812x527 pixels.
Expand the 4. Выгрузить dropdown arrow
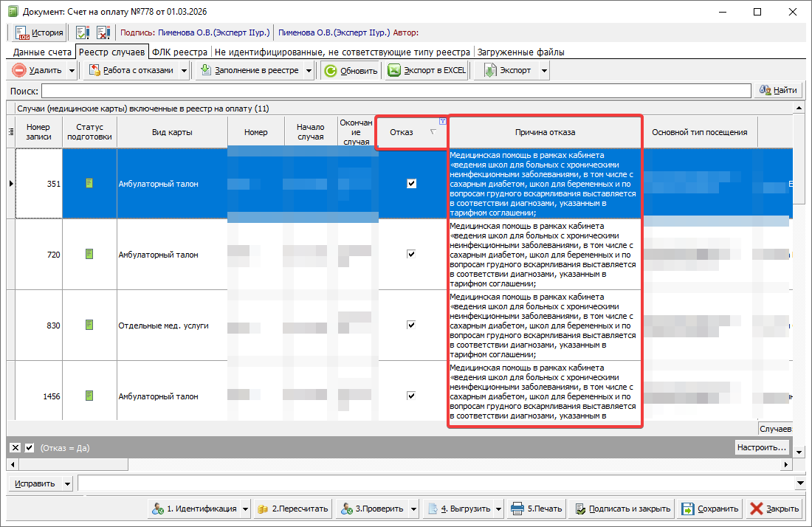tap(500, 509)
